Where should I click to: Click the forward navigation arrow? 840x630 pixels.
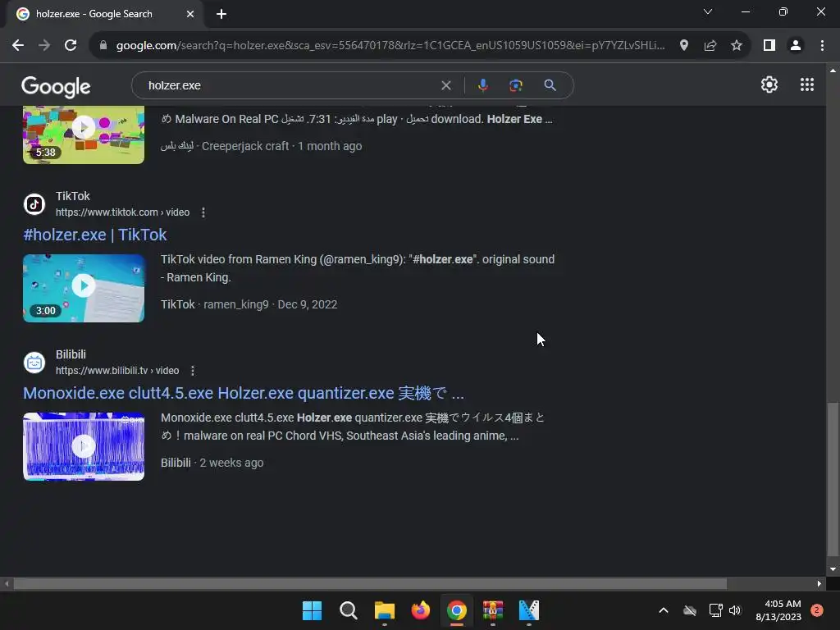(x=44, y=46)
